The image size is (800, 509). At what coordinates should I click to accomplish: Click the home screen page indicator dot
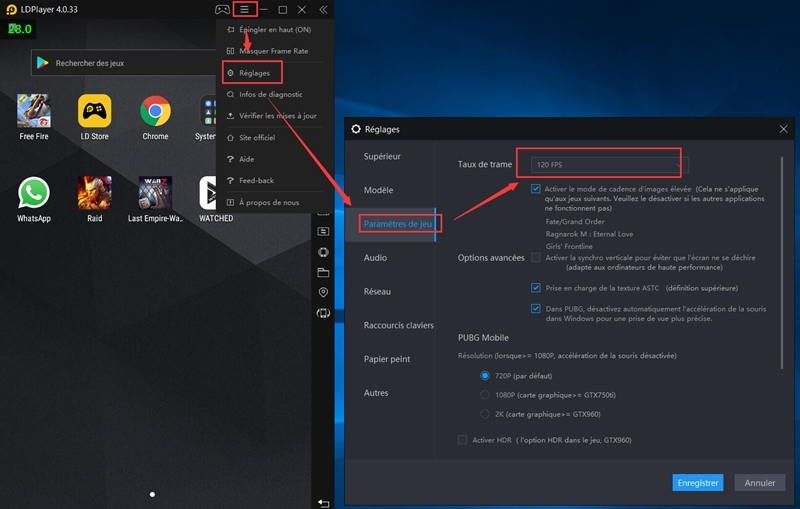click(152, 494)
